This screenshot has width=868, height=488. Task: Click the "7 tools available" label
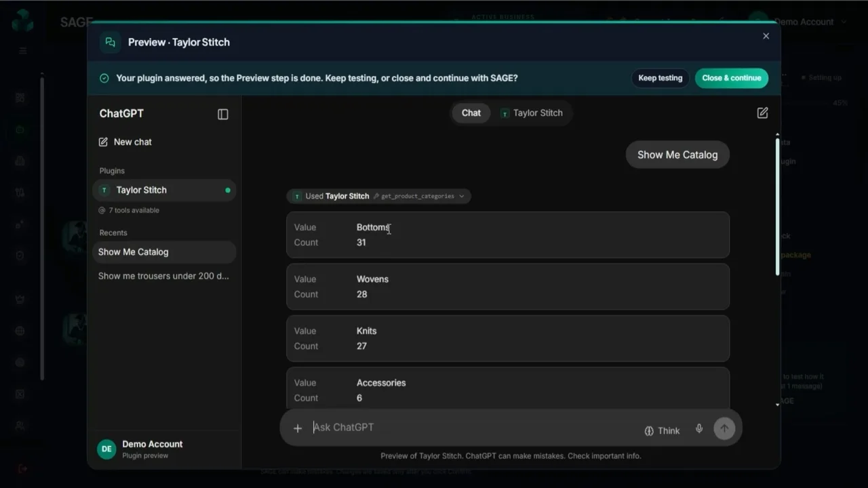pos(129,211)
